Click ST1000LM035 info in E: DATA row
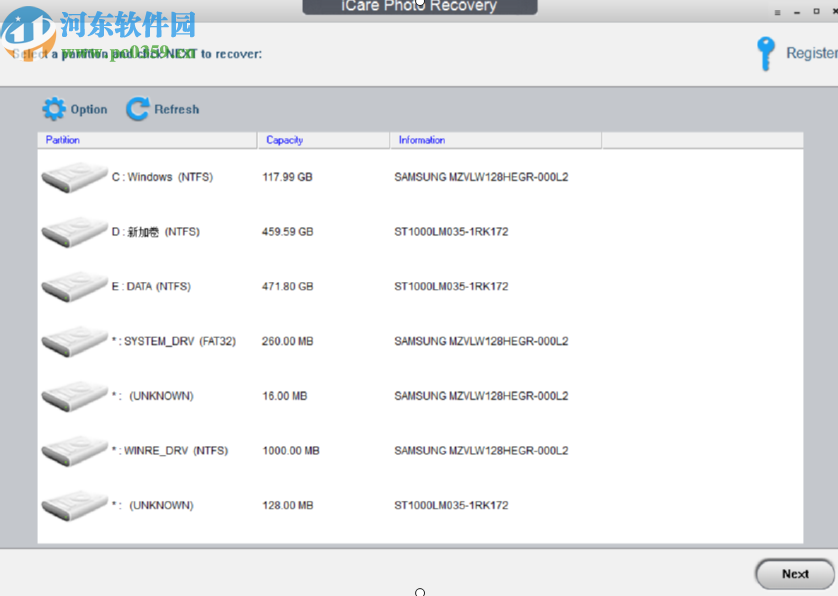 point(451,287)
